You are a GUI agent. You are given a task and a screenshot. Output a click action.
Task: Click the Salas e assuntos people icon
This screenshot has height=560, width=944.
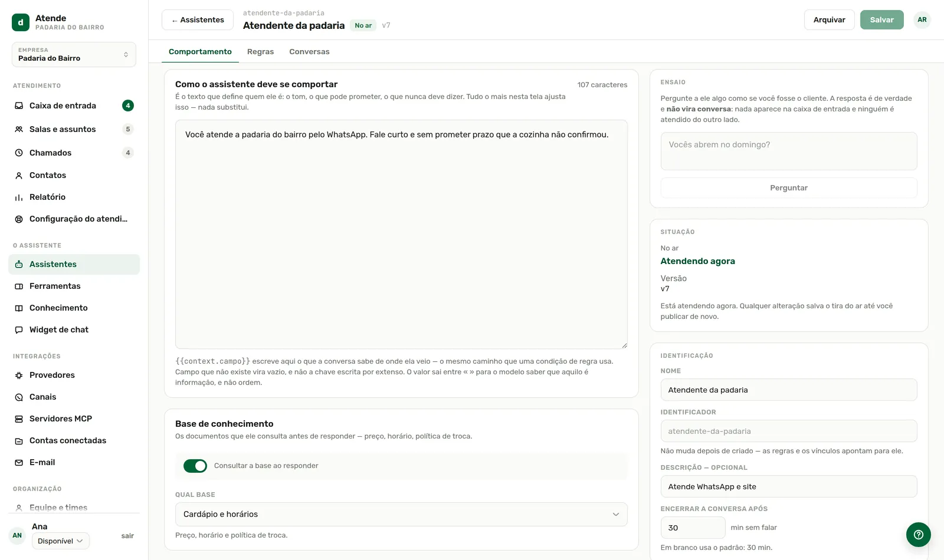(19, 129)
